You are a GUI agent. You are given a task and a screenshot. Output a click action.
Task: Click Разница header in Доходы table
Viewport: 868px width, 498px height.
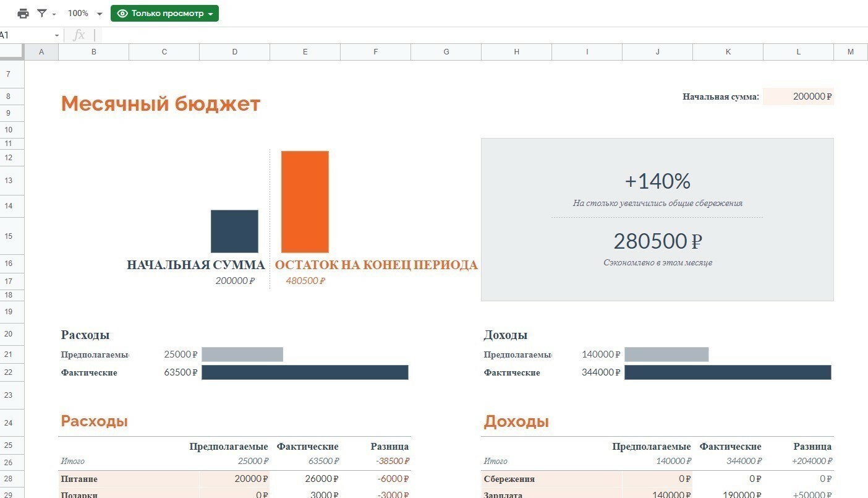[x=812, y=447]
